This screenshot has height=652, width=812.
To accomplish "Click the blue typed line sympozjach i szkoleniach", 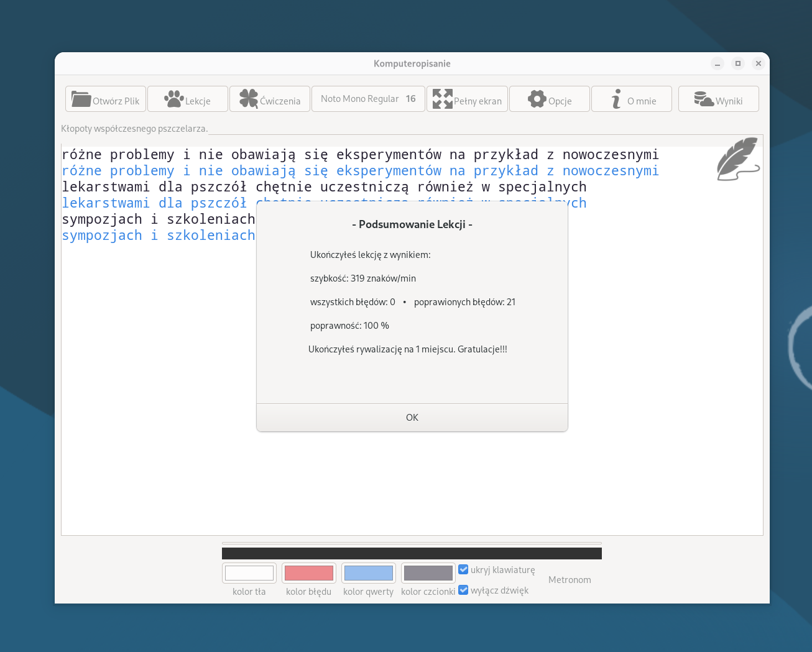I will pos(159,236).
